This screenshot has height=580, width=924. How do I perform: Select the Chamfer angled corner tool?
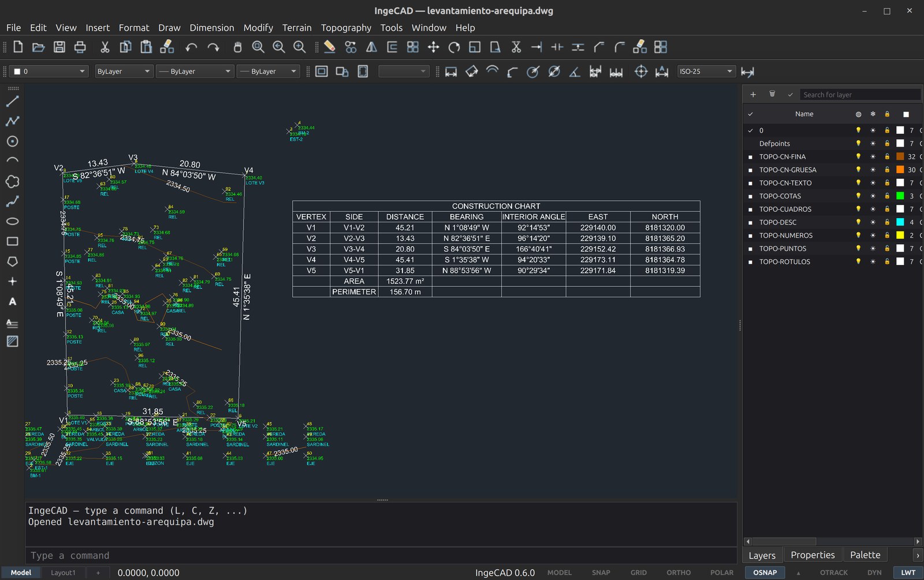(599, 47)
